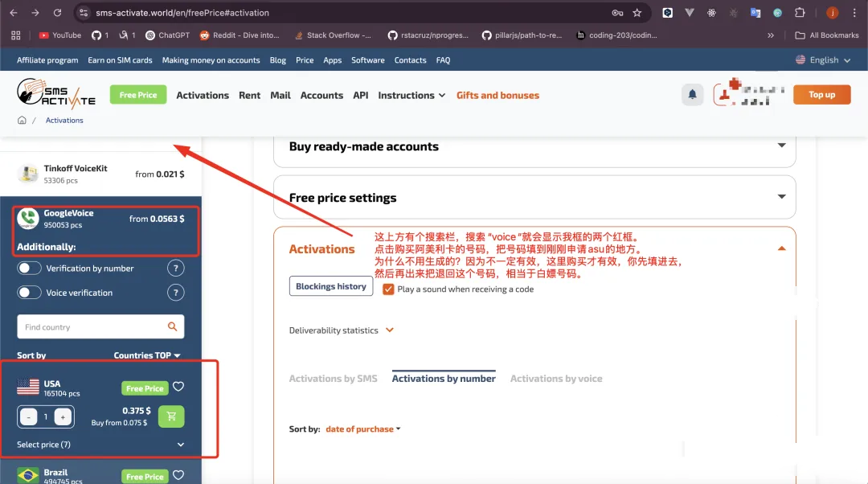Open the Activations menu item
Image resolution: width=868 pixels, height=484 pixels.
tap(203, 95)
